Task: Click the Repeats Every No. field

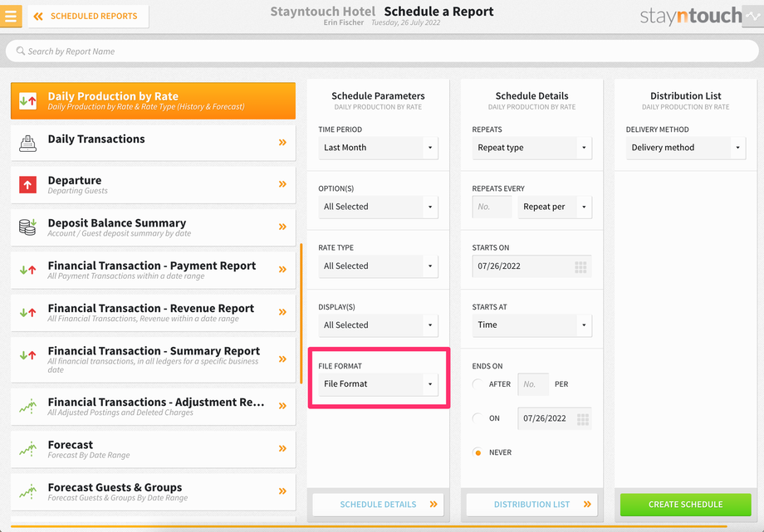Action: [492, 207]
